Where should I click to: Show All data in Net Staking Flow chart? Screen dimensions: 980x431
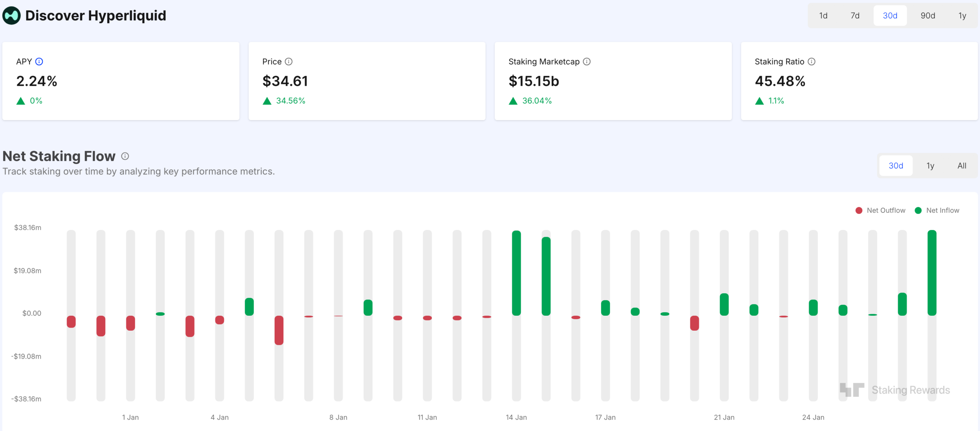(x=962, y=165)
